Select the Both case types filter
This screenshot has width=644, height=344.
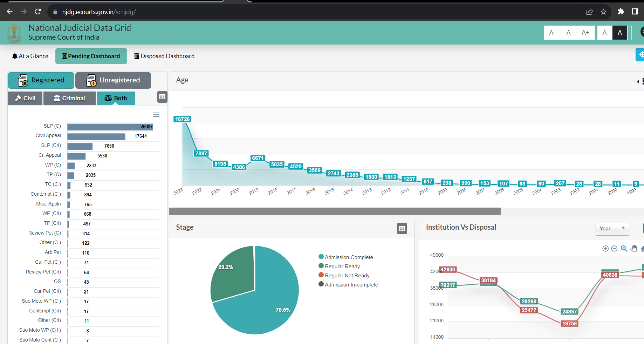pyautogui.click(x=116, y=98)
